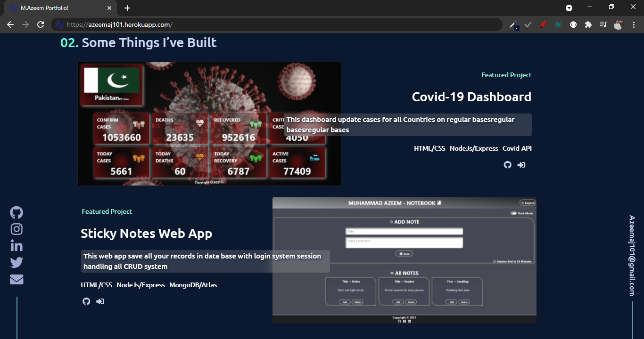This screenshot has height=339, width=644.
Task: Click the site info icon before URL
Action: 59,24
